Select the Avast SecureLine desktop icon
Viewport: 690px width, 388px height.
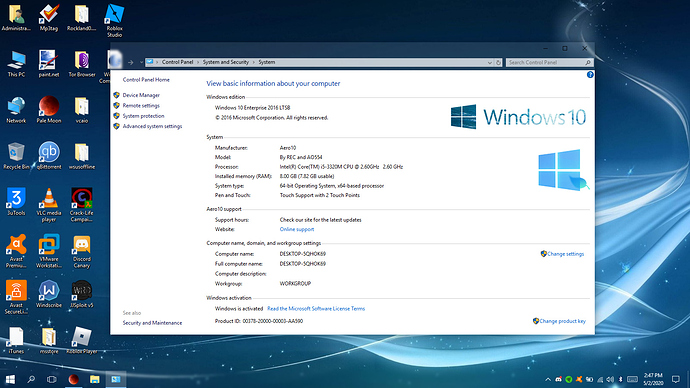pos(16,297)
